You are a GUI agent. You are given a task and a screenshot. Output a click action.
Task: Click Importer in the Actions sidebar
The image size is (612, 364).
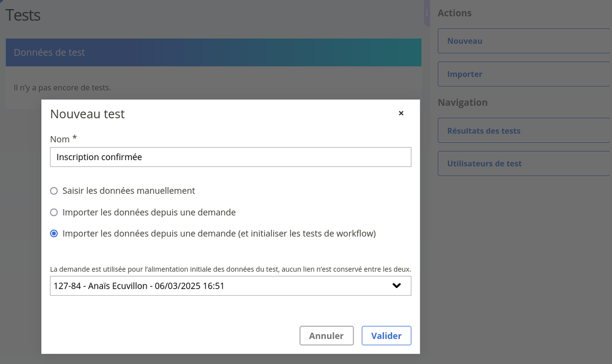click(524, 74)
